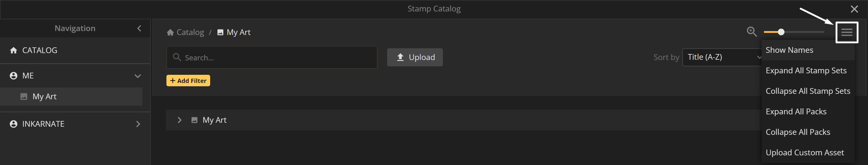Click the image icon beside sidebar My Art
This screenshot has height=165, width=868.
pos(24,97)
